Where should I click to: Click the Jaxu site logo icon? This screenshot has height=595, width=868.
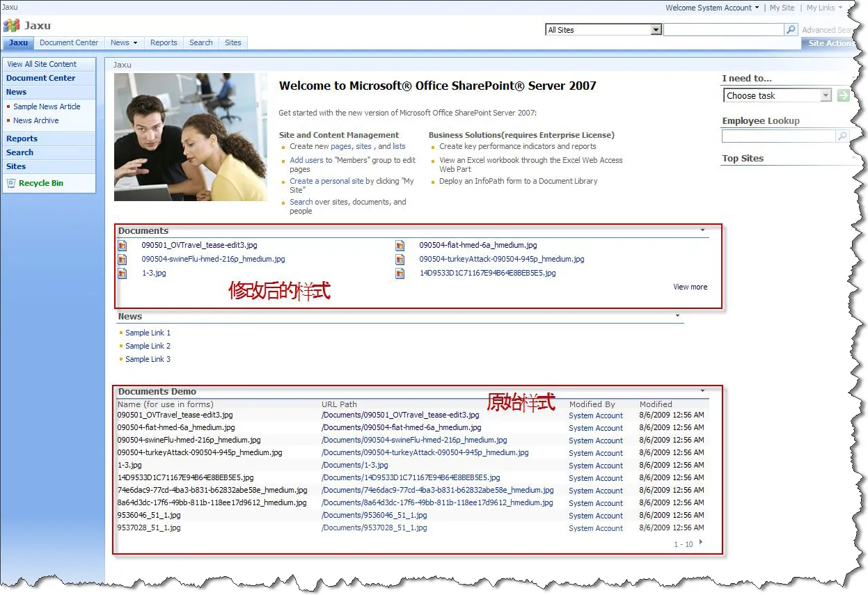point(12,26)
